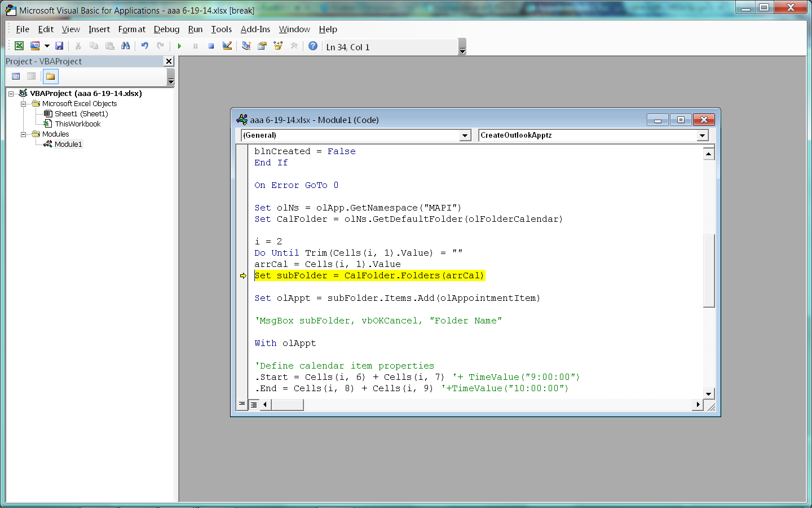The image size is (812, 508).
Task: Select the View Microsoft Excel icon
Action: point(19,46)
